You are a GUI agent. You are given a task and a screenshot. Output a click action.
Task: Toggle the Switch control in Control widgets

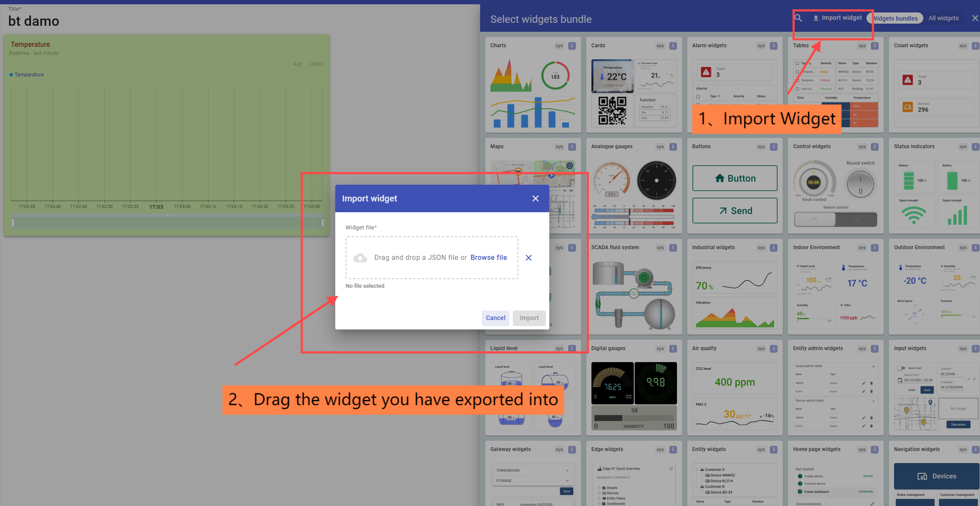point(835,219)
